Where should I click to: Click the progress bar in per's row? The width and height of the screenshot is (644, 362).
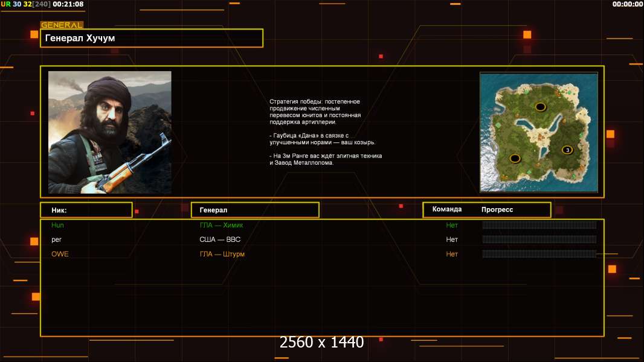pyautogui.click(x=539, y=240)
